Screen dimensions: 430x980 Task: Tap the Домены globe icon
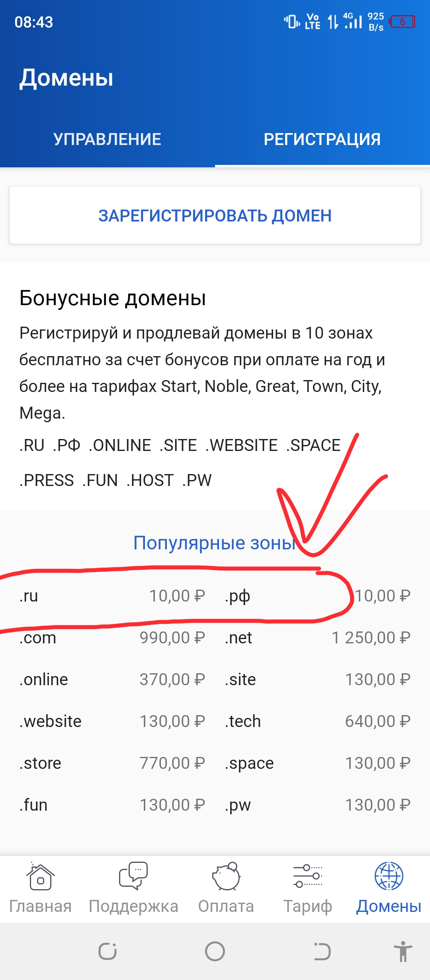[389, 876]
